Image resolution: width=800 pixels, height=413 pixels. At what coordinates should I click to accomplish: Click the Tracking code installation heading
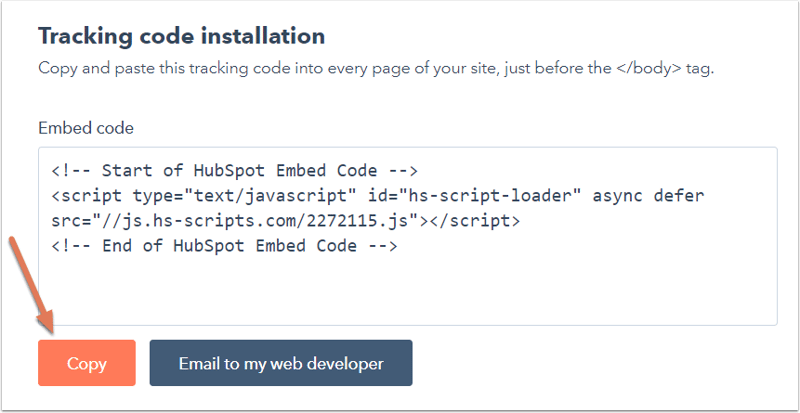[181, 36]
